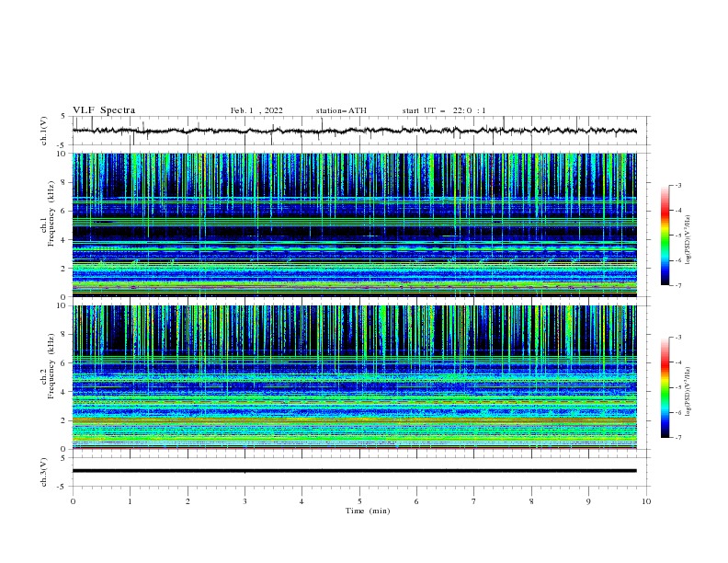Click the time axis tick label '0'

pos(73,501)
